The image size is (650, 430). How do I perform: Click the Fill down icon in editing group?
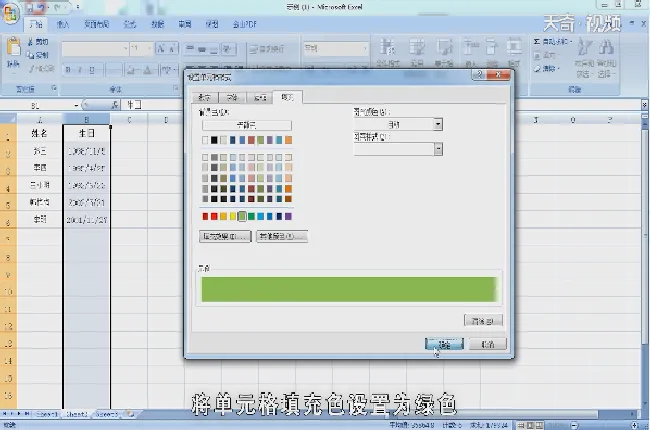point(537,55)
